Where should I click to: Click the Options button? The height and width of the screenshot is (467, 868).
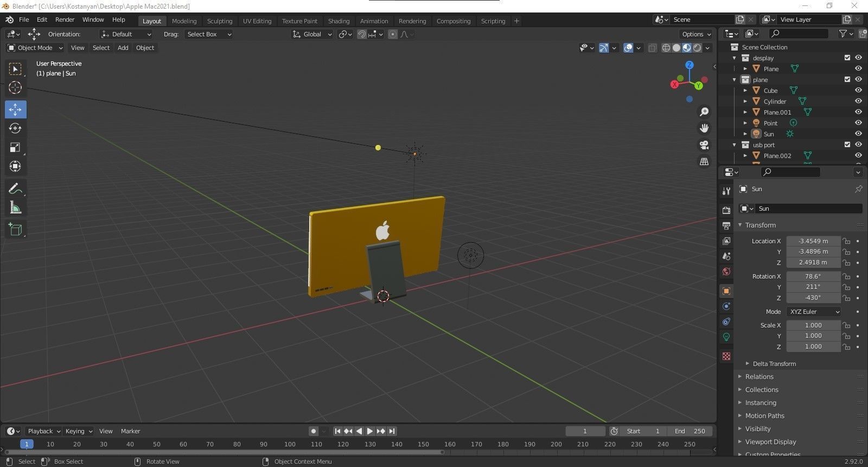coord(697,34)
